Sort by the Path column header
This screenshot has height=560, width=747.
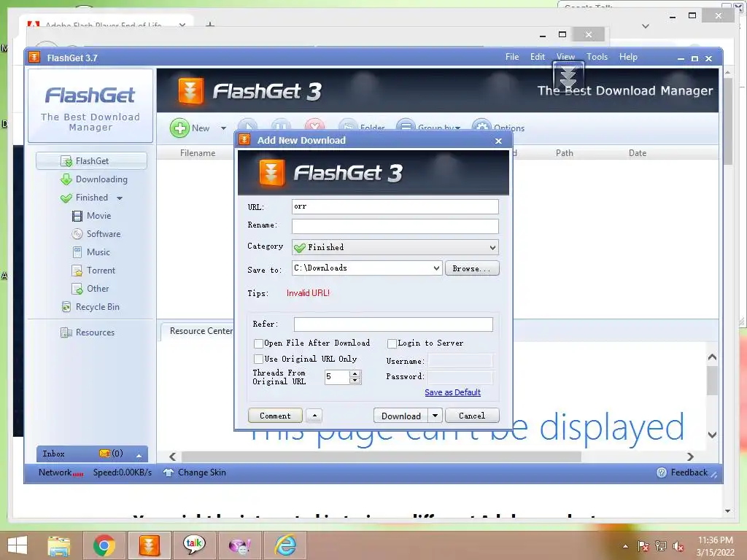[x=564, y=153]
